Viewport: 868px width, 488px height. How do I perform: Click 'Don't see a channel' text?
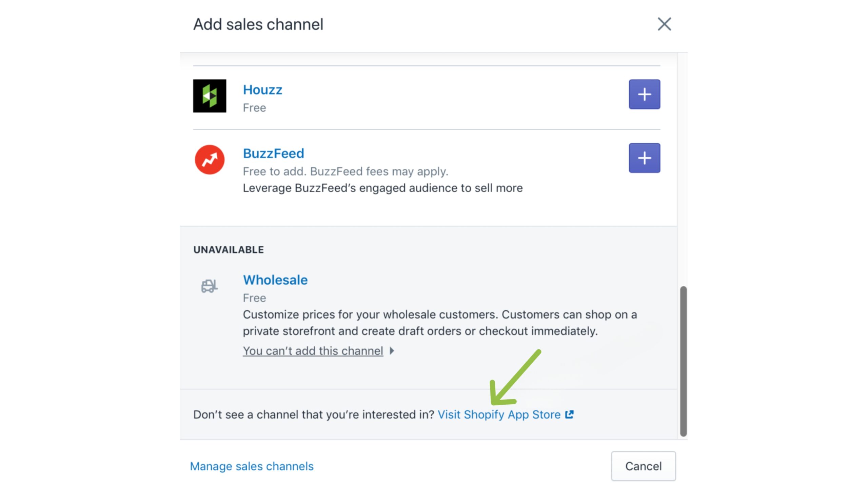(314, 414)
